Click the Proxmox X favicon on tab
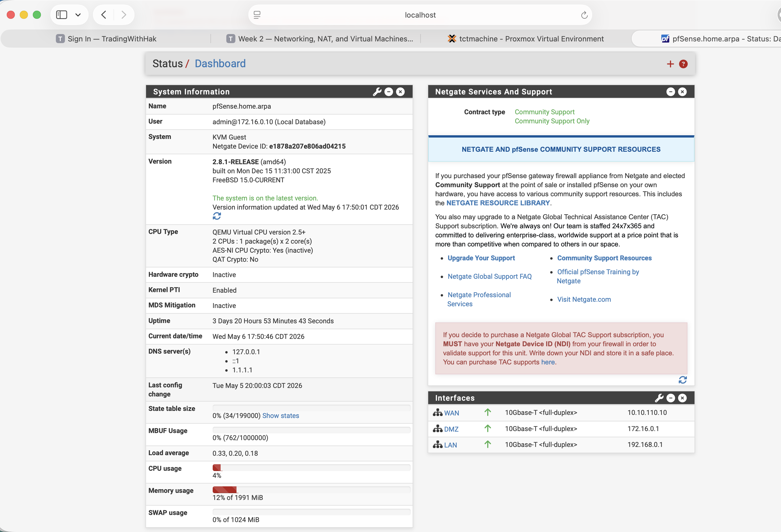The image size is (781, 532). (452, 39)
